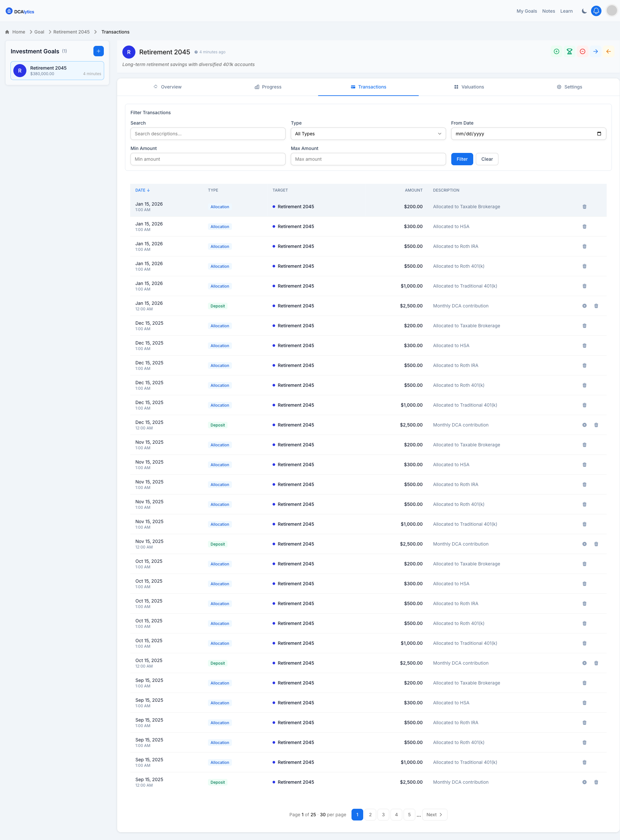The width and height of the screenshot is (620, 840).
Task: Open the notification bell icon
Action: click(x=596, y=11)
